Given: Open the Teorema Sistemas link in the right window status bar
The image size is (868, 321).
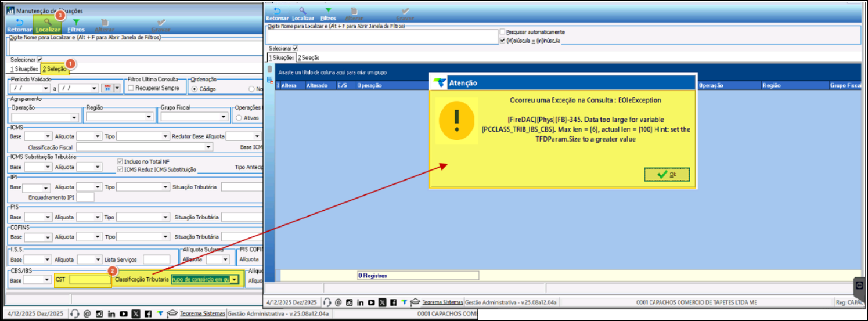Looking at the screenshot, I should 442,302.
